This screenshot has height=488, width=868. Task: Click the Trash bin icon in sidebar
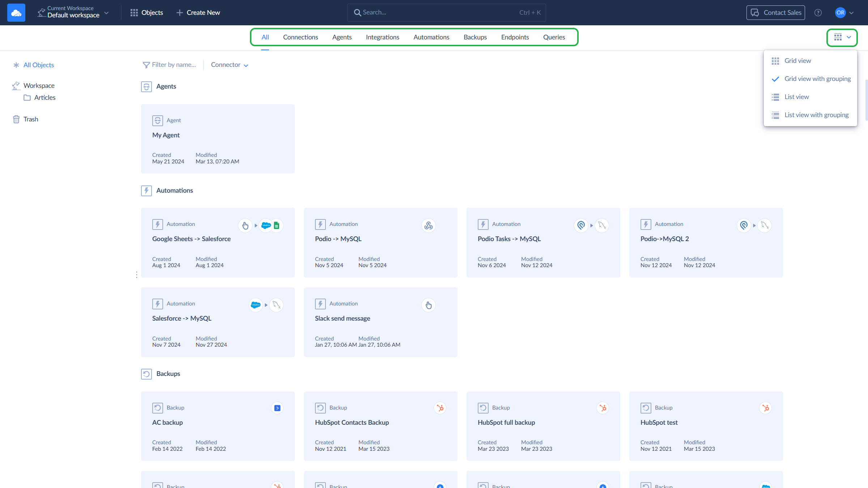(16, 119)
